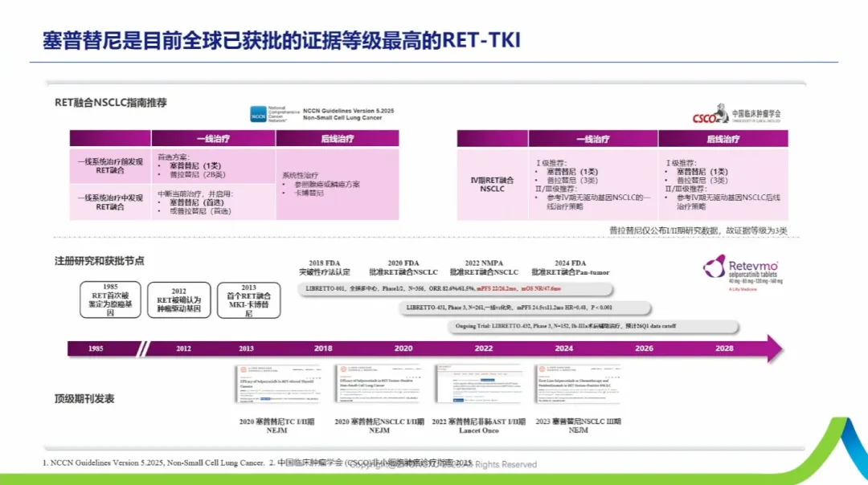This screenshot has width=868, height=485.
Task: Click the Retevmo selpercatinib brand logo
Action: [743, 272]
